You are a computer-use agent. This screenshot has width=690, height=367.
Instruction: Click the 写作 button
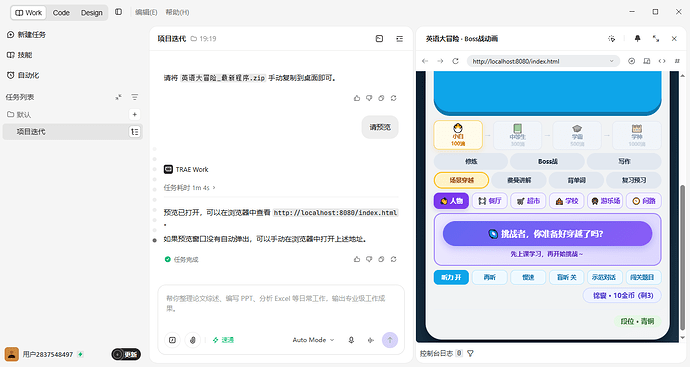click(624, 161)
